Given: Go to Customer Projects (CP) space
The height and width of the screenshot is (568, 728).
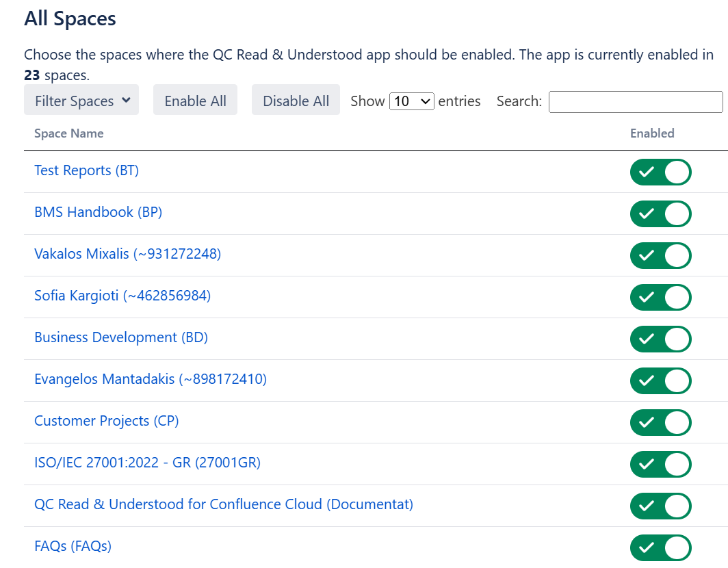Looking at the screenshot, I should (x=106, y=421).
